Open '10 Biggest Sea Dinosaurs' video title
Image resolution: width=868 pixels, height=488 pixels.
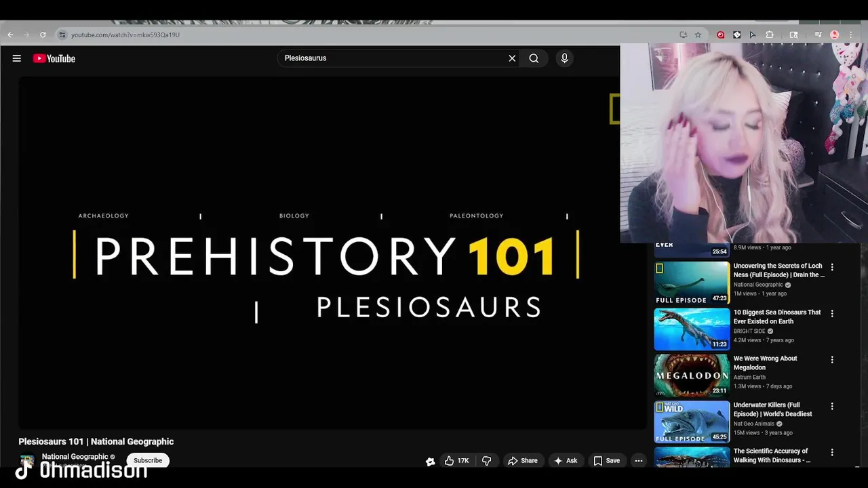coord(777,317)
